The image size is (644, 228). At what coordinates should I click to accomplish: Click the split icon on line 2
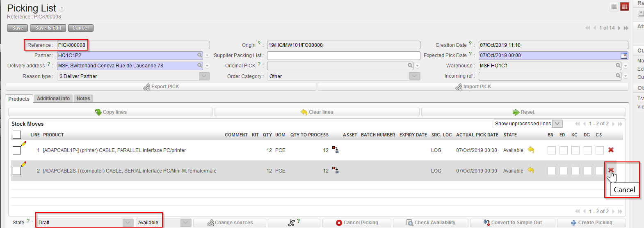[x=336, y=170]
